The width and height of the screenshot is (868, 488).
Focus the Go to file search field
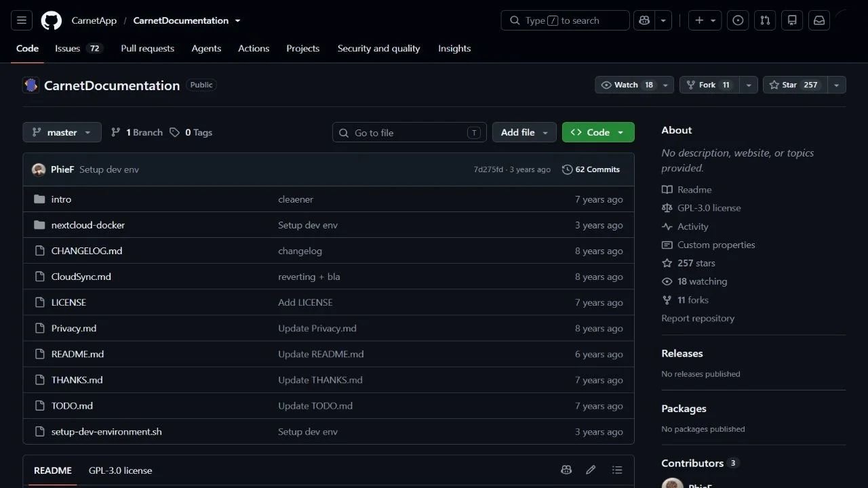coord(410,133)
